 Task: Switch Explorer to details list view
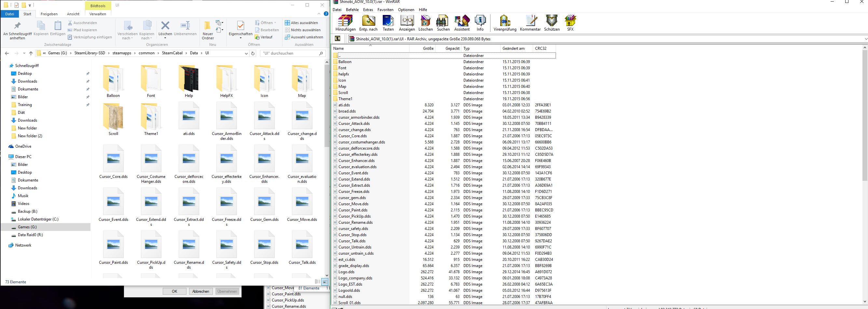click(317, 282)
